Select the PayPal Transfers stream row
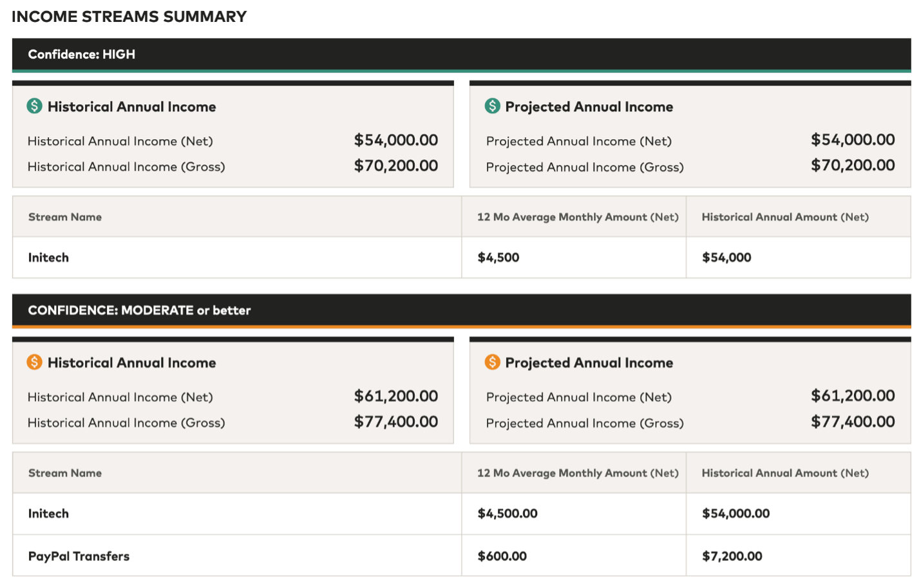 point(79,556)
